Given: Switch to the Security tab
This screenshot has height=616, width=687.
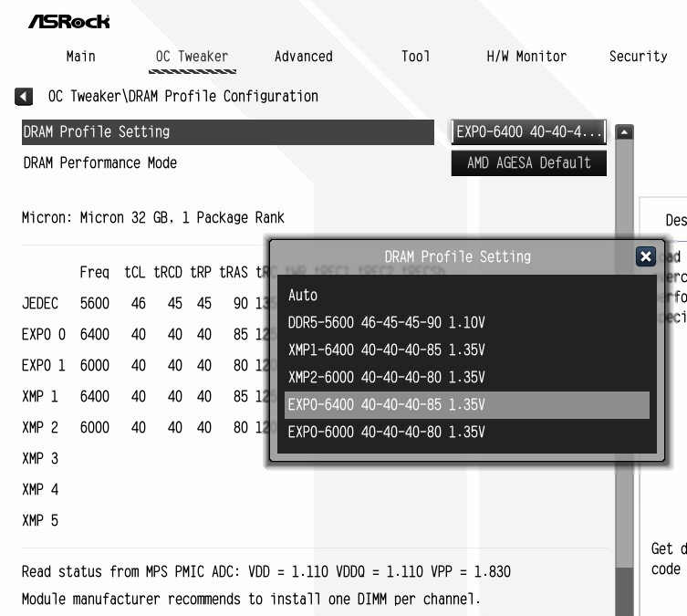Looking at the screenshot, I should [639, 57].
